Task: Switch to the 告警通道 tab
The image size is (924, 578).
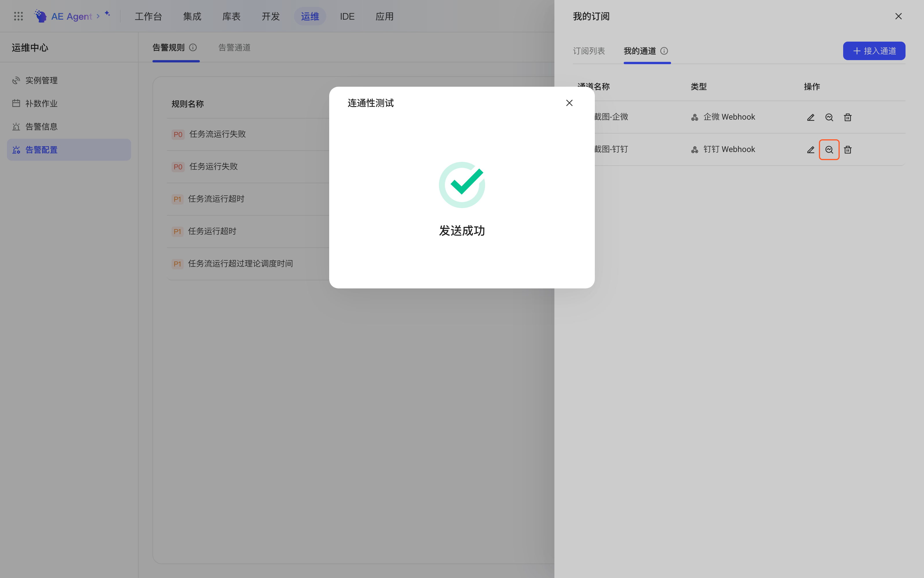Action: (x=234, y=48)
